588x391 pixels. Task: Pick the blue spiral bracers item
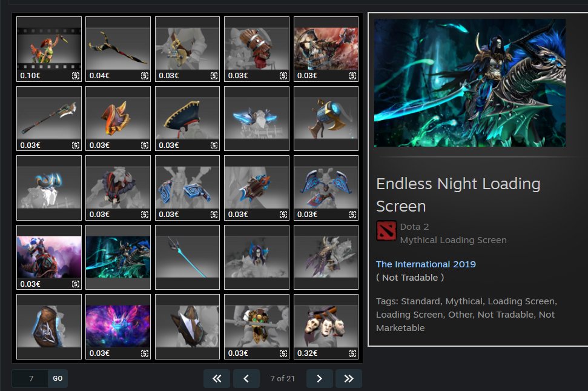[187, 189]
